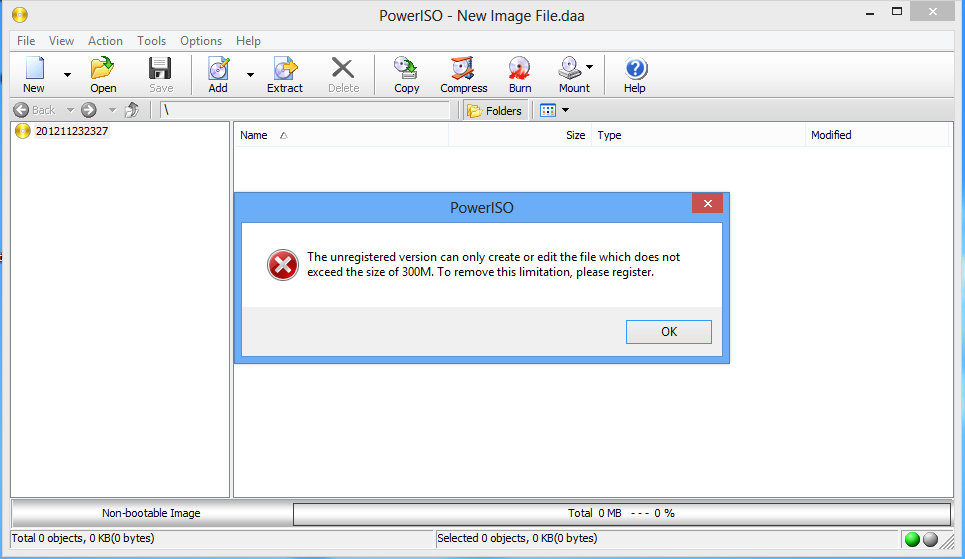Click the Save toolbar icon
Image resolution: width=965 pixels, height=559 pixels.
coord(161,74)
